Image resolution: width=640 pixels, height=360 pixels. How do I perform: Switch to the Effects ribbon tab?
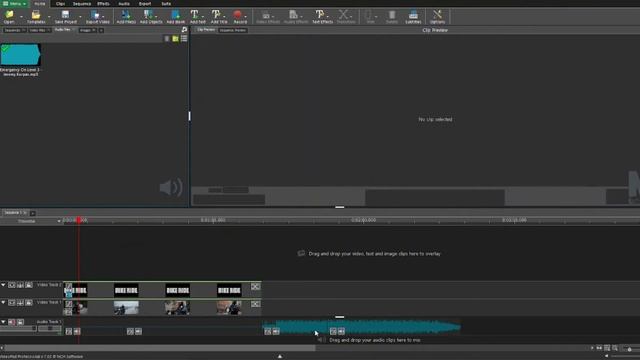click(x=103, y=4)
